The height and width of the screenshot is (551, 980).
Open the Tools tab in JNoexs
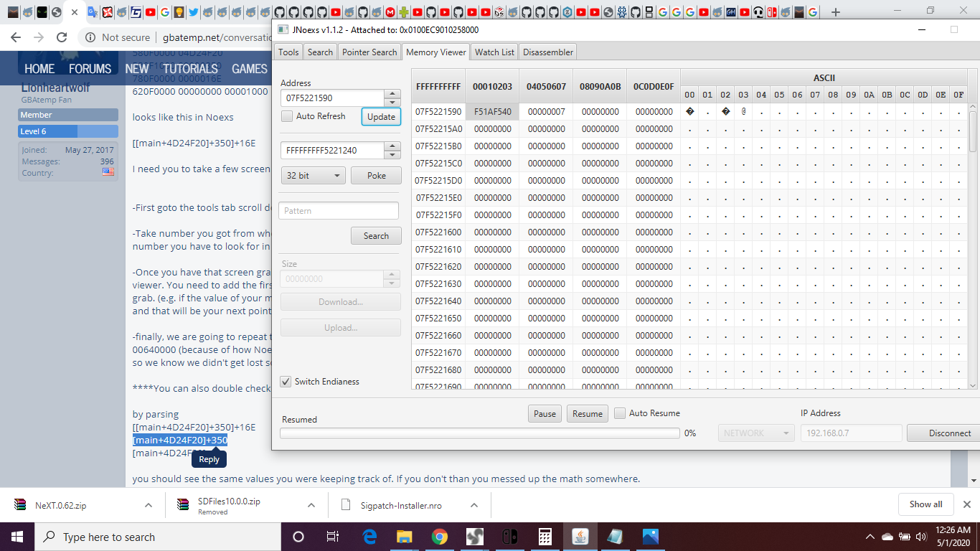(x=288, y=52)
